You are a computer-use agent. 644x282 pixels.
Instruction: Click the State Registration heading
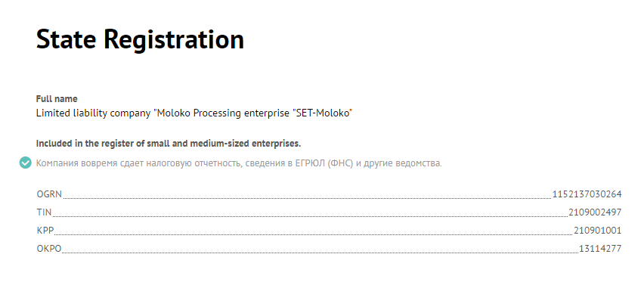pyautogui.click(x=140, y=40)
